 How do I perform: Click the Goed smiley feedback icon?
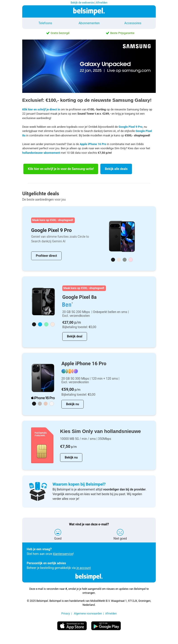coord(58,532)
